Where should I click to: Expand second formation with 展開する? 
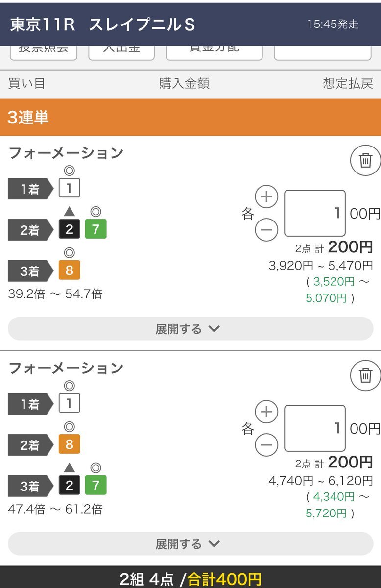[x=190, y=544]
